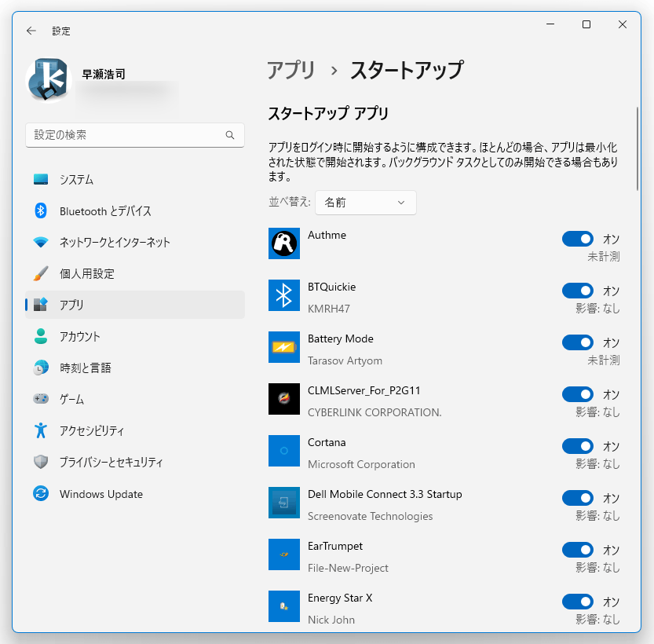Switch off CLMLServer_For_P2G11 startup
The image size is (654, 644).
578,394
